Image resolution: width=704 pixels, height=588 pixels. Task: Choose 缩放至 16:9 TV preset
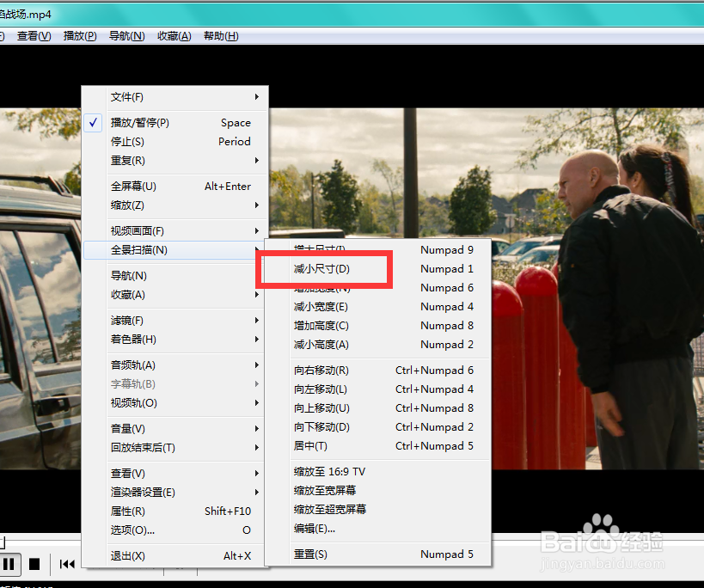point(378,472)
